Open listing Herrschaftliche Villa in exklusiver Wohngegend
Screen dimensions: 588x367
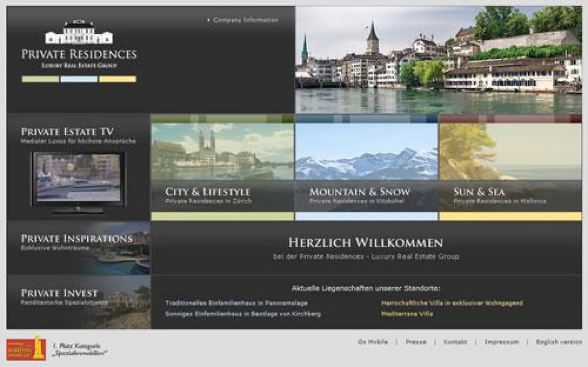click(x=453, y=303)
